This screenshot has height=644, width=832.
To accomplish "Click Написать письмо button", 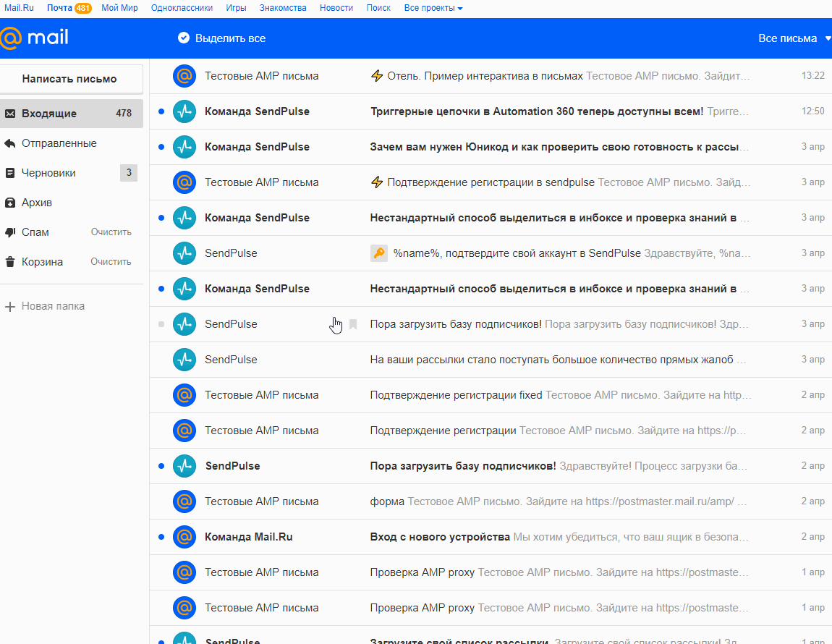I will click(x=71, y=79).
